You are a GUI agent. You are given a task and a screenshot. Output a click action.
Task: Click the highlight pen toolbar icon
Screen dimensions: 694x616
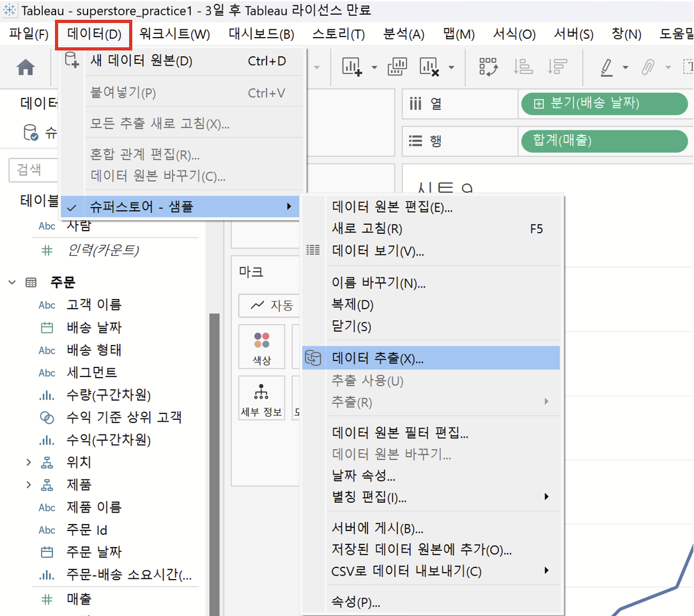pyautogui.click(x=607, y=67)
